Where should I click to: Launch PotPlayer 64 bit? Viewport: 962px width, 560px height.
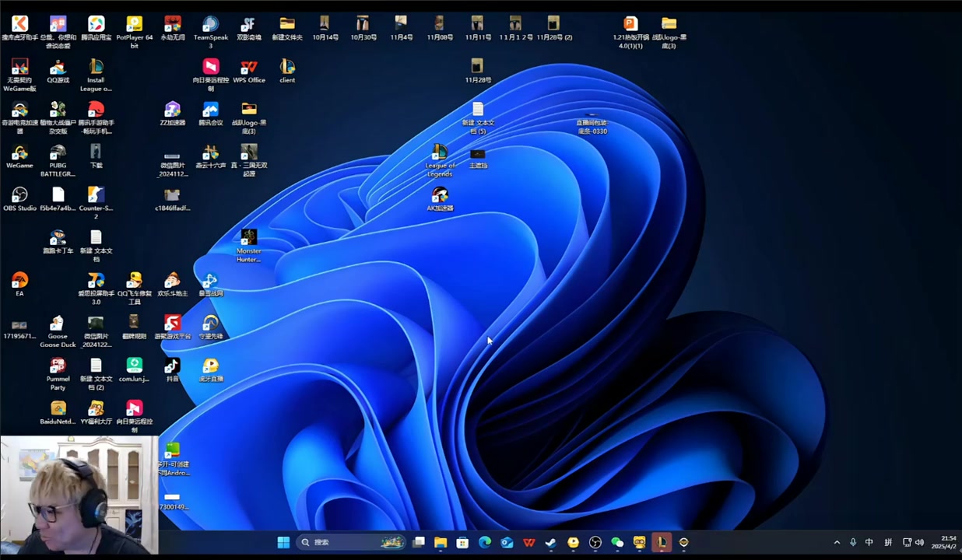[134, 25]
